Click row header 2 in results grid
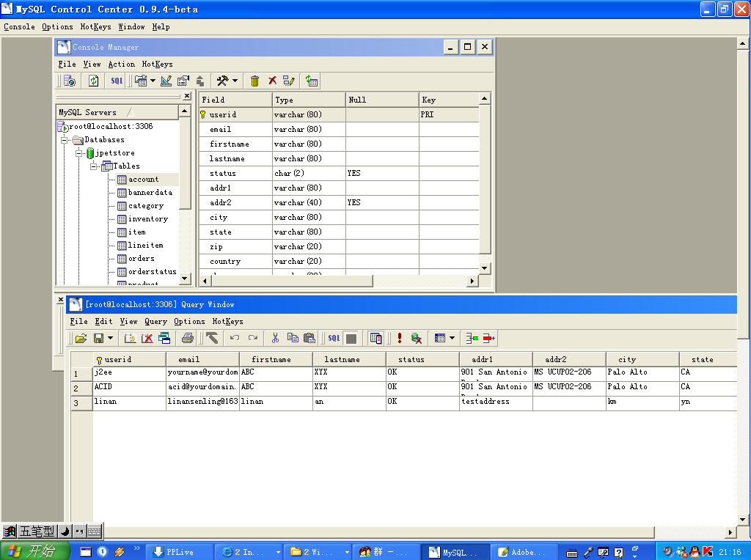751x560 pixels. point(81,388)
